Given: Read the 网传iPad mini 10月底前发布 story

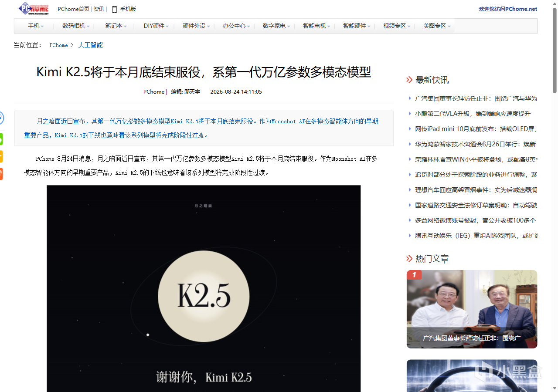Looking at the screenshot, I should [x=476, y=129].
